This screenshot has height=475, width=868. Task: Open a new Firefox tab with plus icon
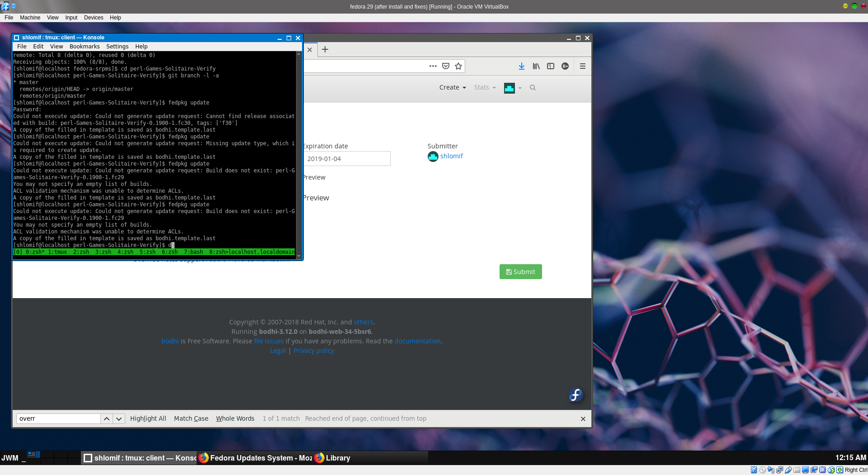point(325,49)
